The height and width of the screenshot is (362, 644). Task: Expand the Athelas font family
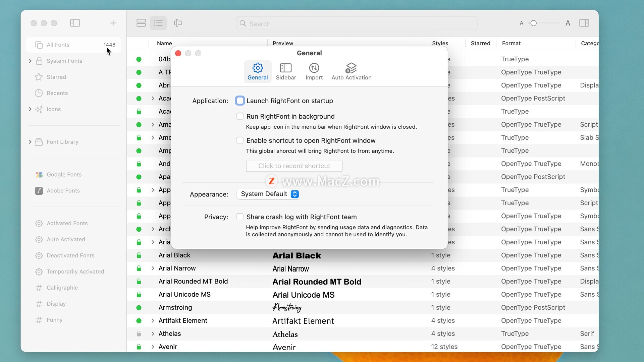[153, 334]
